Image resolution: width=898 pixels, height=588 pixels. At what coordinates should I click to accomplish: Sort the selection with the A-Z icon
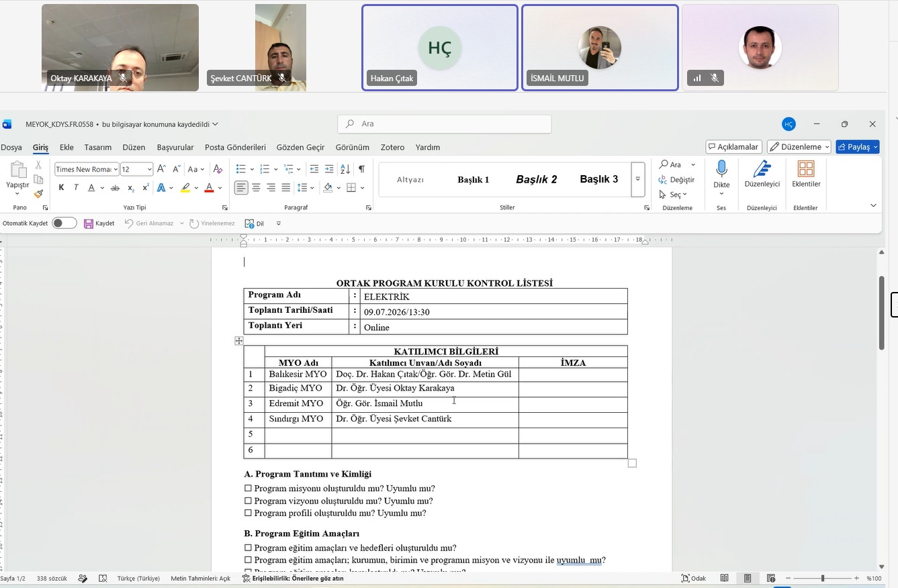point(345,169)
